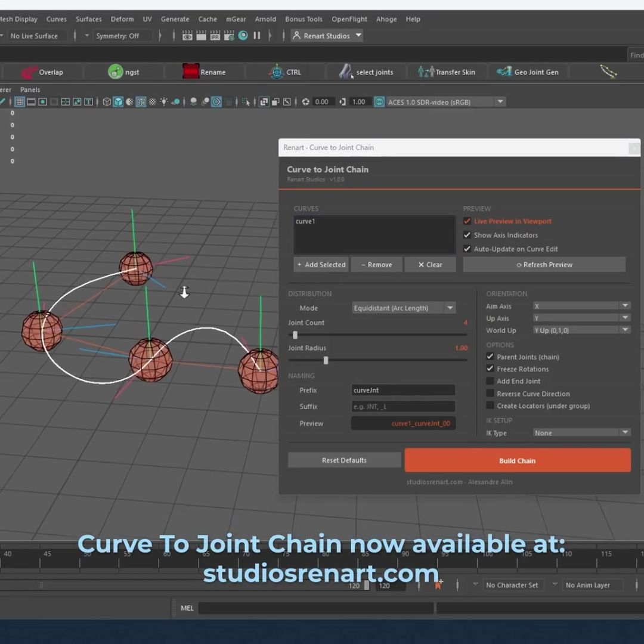This screenshot has height=644, width=644.
Task: Toggle color management view transform icon
Action: 379,102
